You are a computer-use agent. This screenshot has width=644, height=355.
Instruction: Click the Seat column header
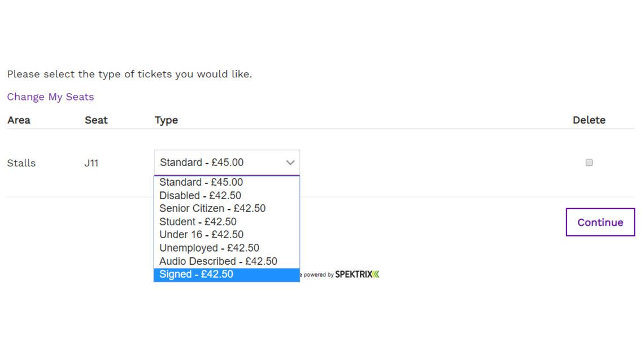coord(96,120)
